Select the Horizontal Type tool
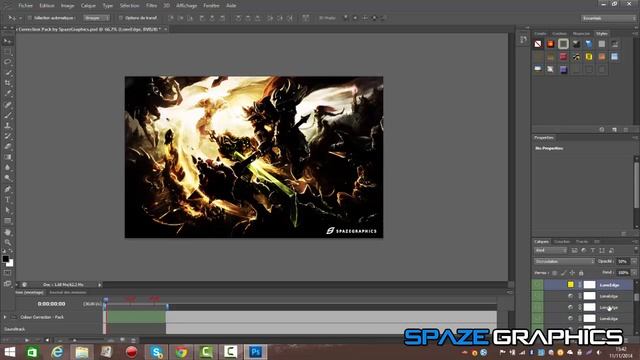Image resolution: width=640 pixels, height=360 pixels. click(8, 200)
